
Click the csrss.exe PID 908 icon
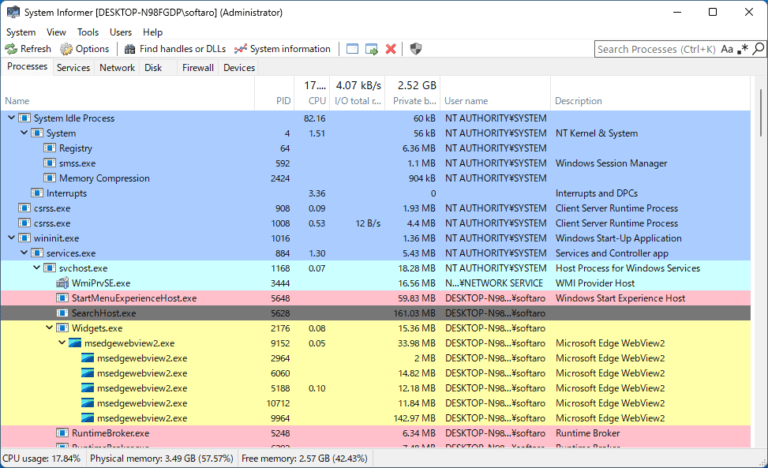coord(24,208)
